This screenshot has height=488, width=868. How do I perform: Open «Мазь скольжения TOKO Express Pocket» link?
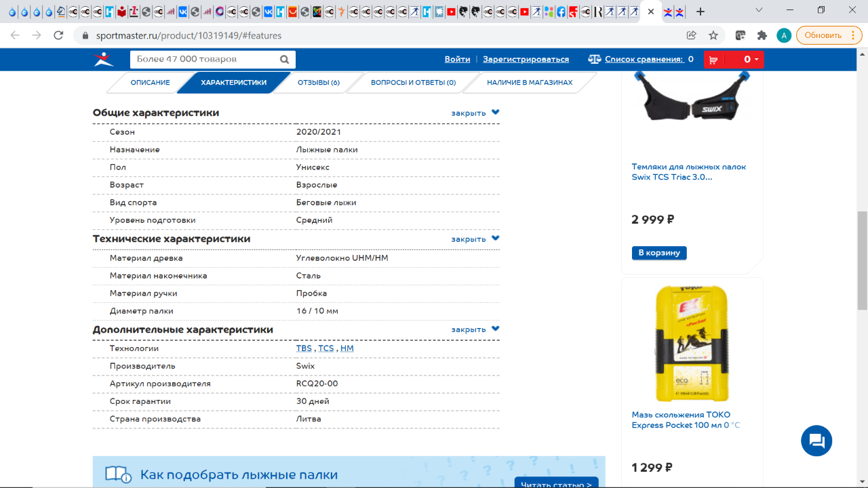[686, 420]
